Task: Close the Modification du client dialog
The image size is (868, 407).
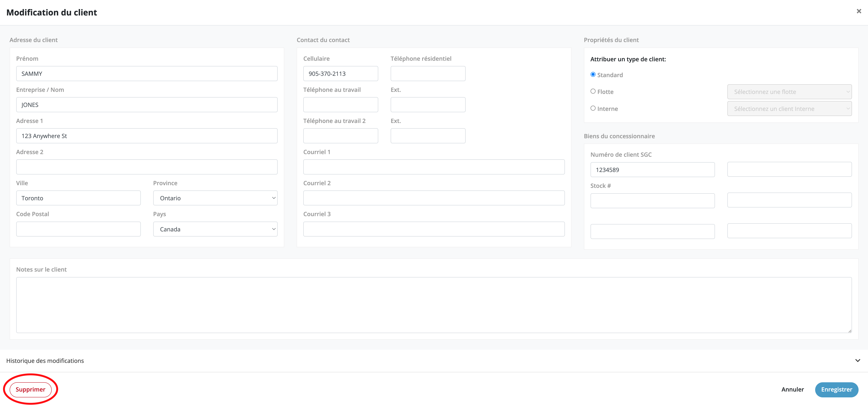Action: 859,11
